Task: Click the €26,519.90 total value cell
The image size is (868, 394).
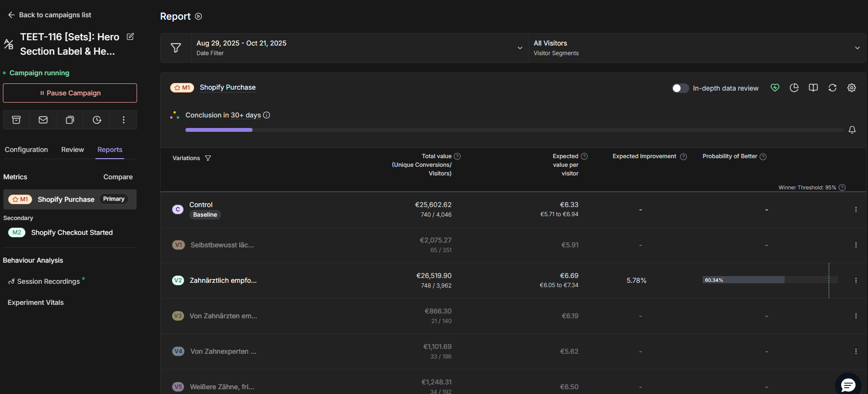Action: (x=434, y=276)
